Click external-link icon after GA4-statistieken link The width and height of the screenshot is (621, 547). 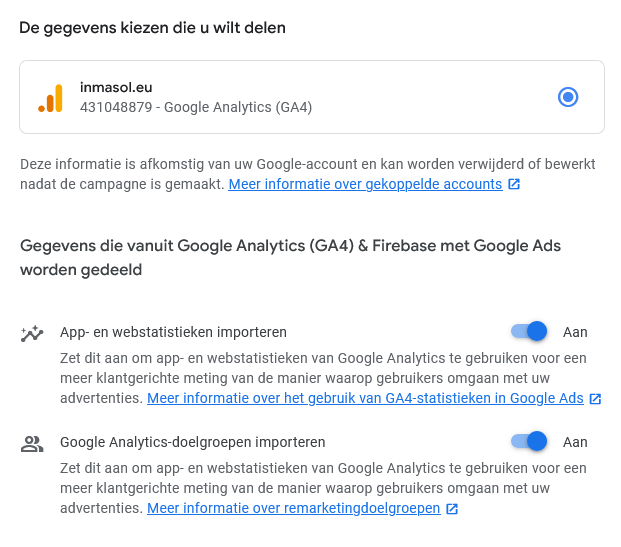pyautogui.click(x=595, y=398)
